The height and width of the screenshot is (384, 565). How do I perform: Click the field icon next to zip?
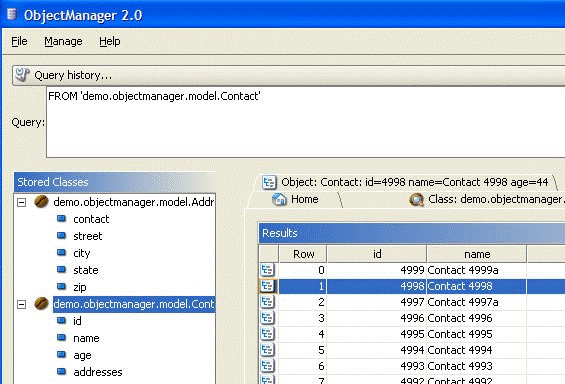point(62,286)
